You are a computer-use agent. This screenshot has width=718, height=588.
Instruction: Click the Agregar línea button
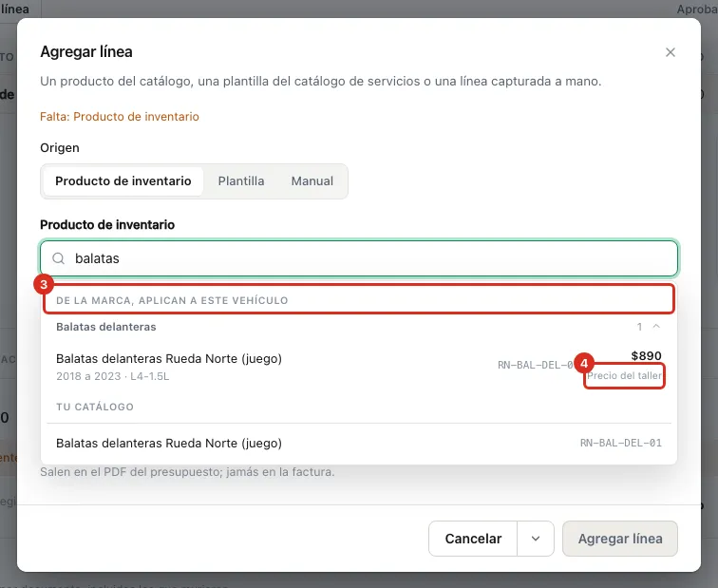tap(620, 539)
